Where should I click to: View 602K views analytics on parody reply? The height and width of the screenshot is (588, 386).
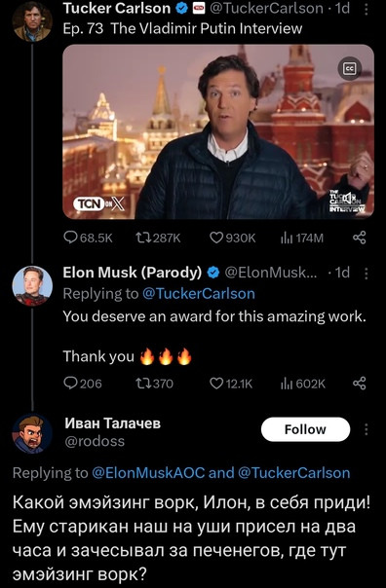pos(303,383)
